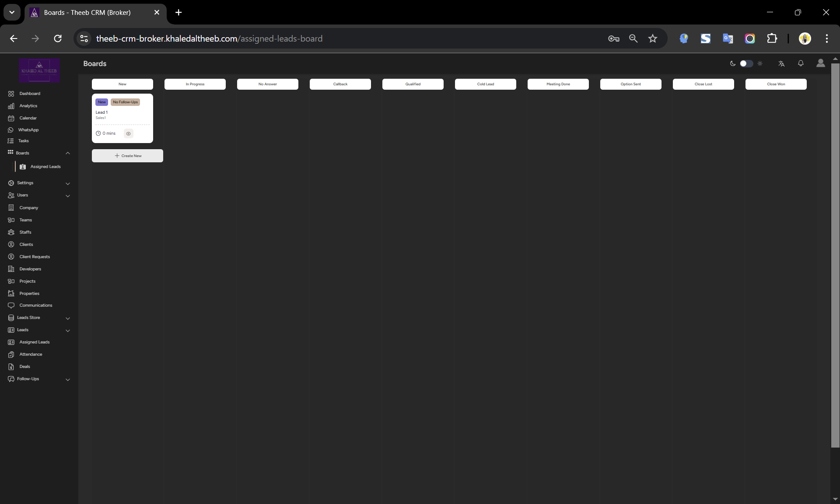This screenshot has height=504, width=840.
Task: Click the notification bell icon
Action: [801, 63]
